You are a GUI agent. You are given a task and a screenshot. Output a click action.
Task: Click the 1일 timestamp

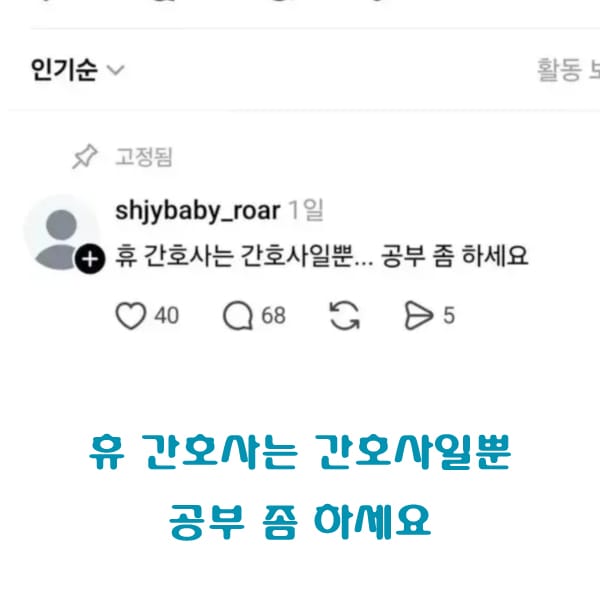(x=306, y=210)
